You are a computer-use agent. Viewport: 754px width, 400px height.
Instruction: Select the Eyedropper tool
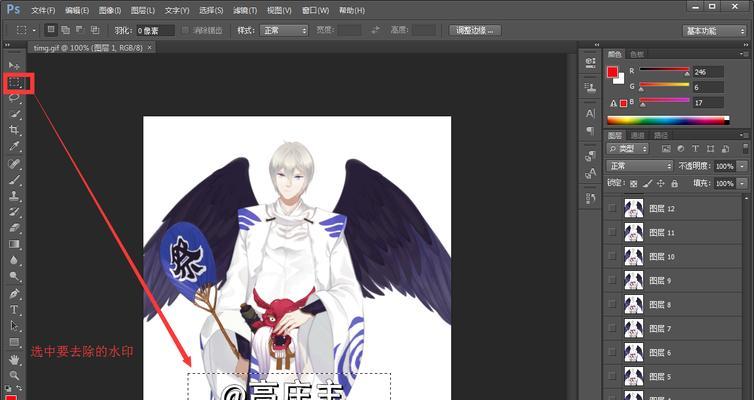point(14,146)
